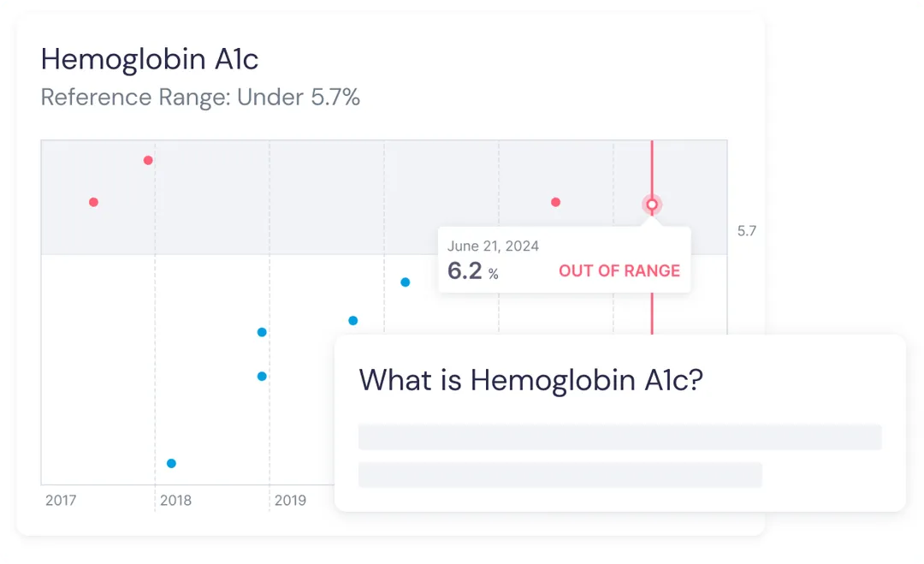Click the first gray placeholder text bar

pos(619,436)
